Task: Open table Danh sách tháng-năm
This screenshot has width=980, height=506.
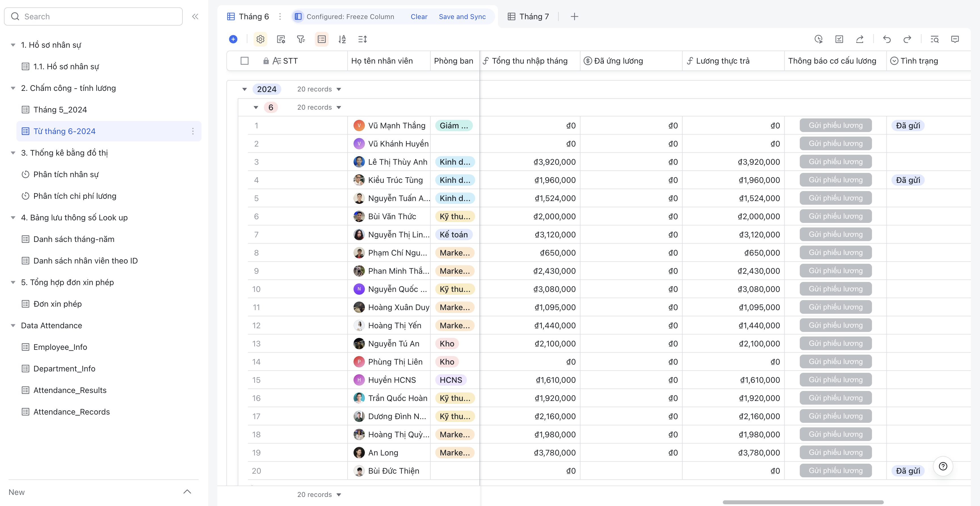Action: tap(74, 239)
